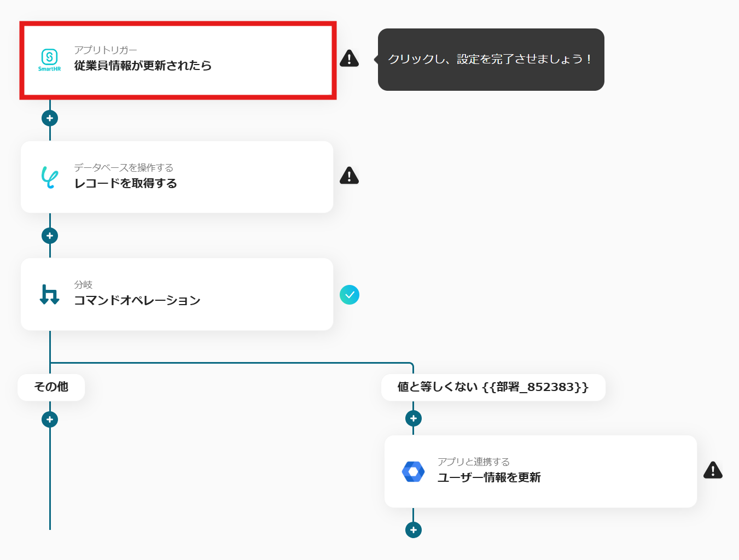Open the ユーザー情報を更新 app card
The width and height of the screenshot is (739, 560).
(540, 471)
